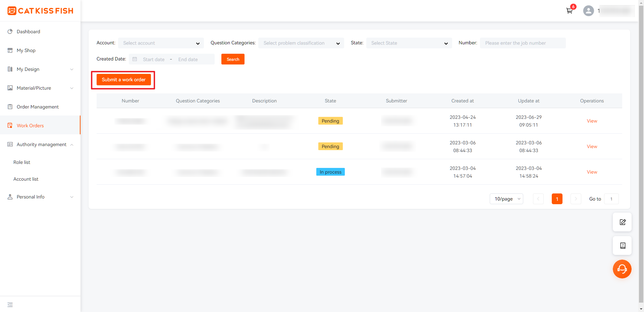Expand the Personal Info chevron

[72, 197]
